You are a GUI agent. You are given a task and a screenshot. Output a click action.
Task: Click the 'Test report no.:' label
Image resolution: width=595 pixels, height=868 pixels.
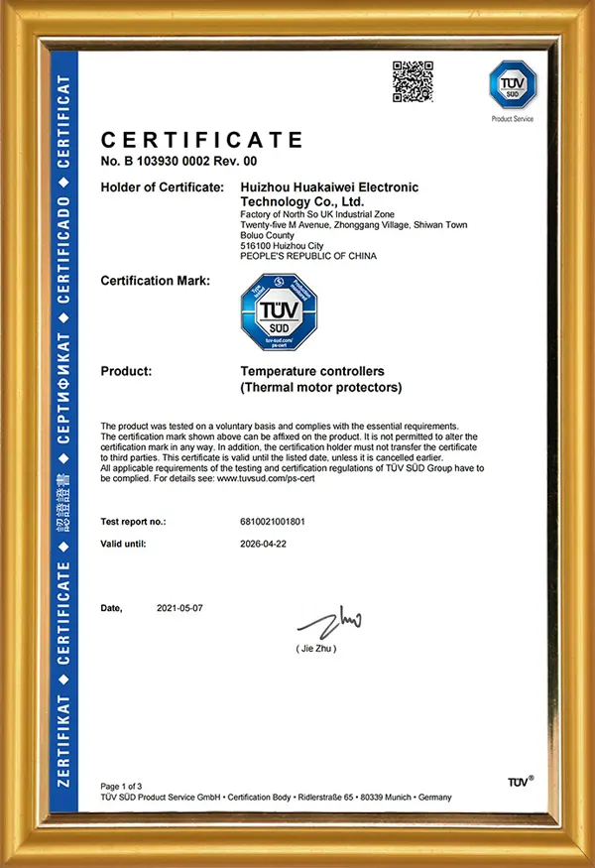(x=134, y=522)
